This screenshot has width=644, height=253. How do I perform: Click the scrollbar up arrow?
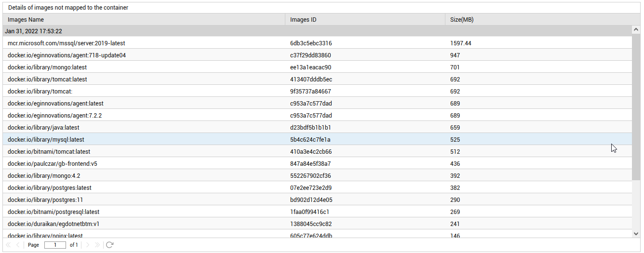point(636,30)
